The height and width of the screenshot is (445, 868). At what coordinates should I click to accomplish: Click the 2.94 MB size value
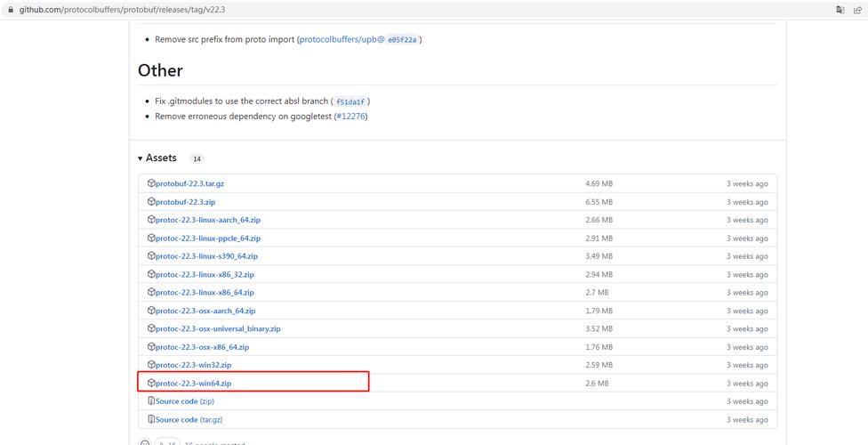599,275
